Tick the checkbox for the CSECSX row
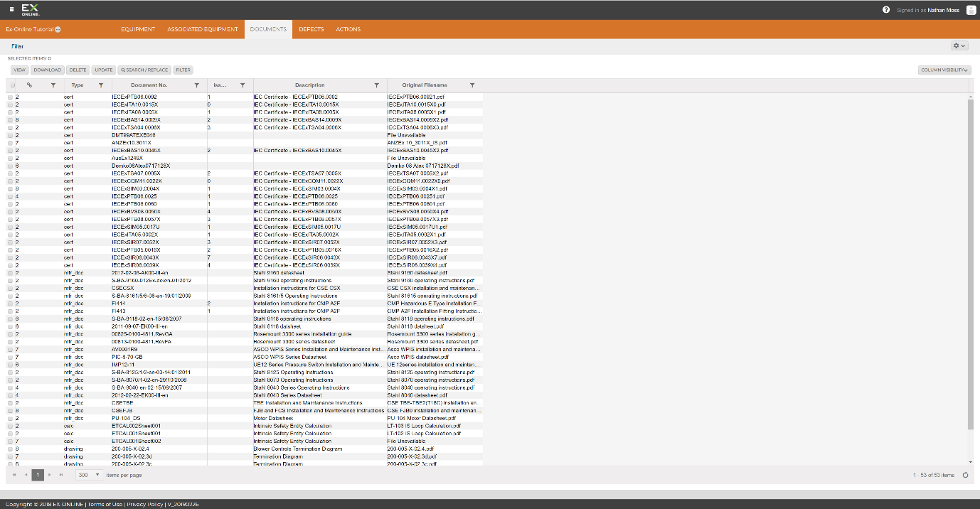The height and width of the screenshot is (509, 980). coord(9,287)
